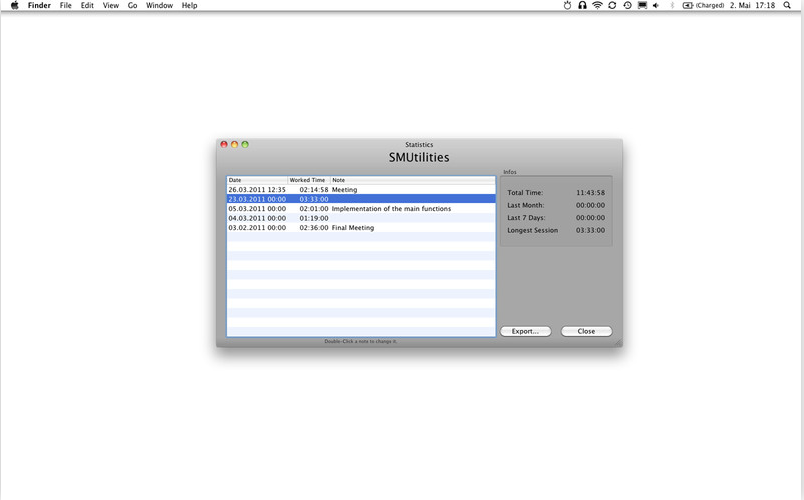Open the Help menu
804x500 pixels.
click(x=189, y=5)
